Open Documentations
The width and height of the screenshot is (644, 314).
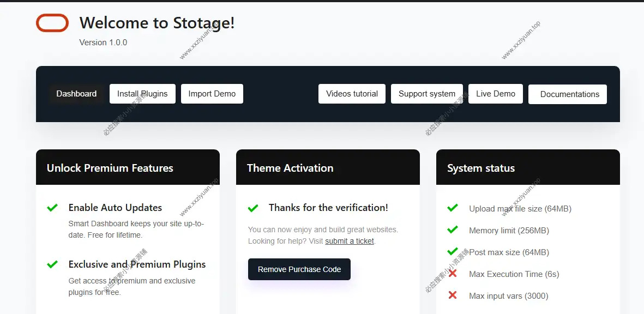pos(568,94)
